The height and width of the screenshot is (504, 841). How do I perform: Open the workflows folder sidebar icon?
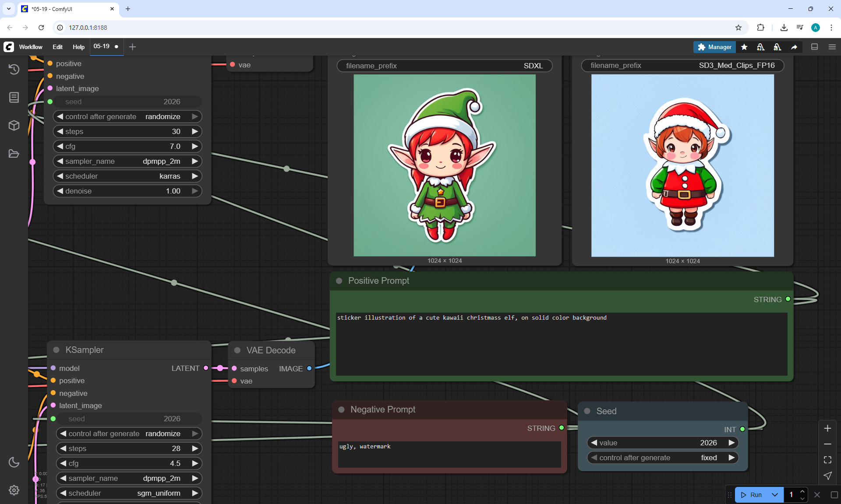[x=14, y=154]
